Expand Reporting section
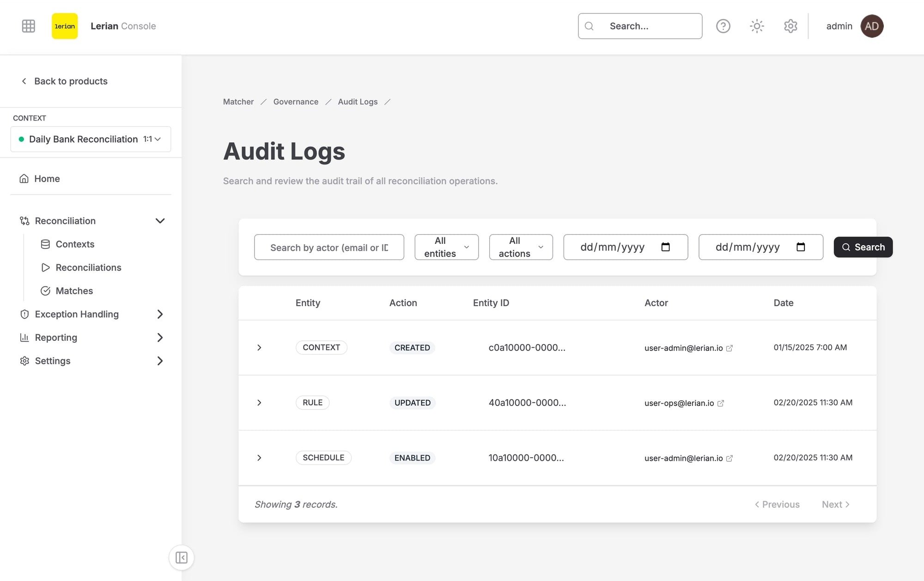Image resolution: width=924 pixels, height=581 pixels. 160,338
